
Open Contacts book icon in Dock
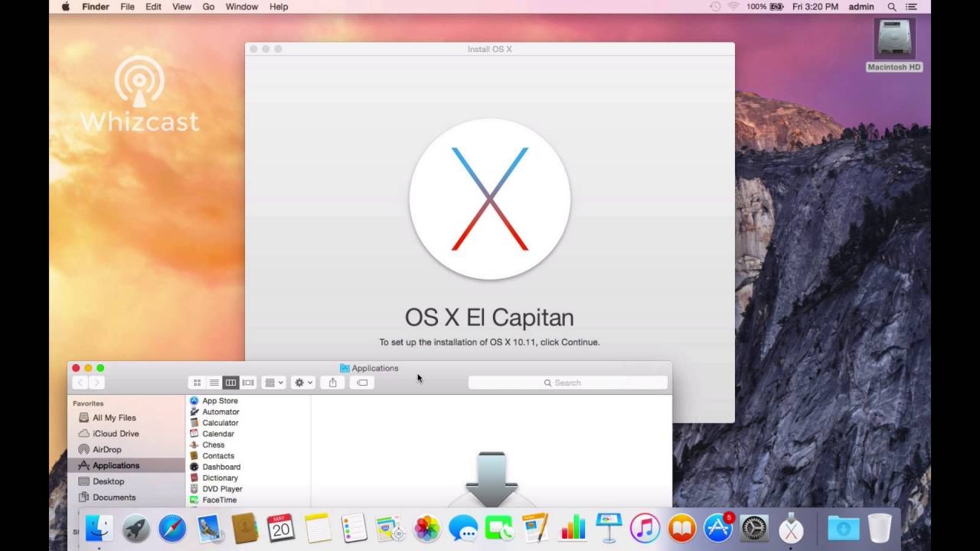[244, 528]
